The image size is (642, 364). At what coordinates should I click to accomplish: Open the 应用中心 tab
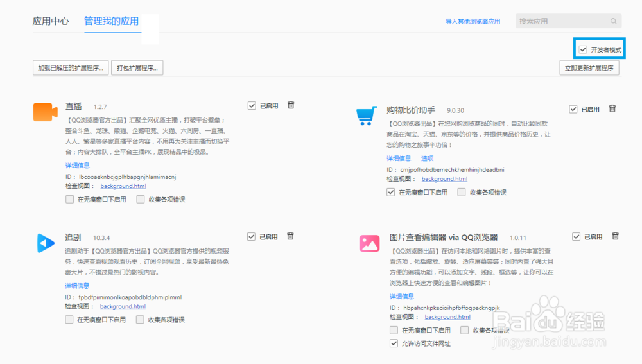pyautogui.click(x=51, y=21)
